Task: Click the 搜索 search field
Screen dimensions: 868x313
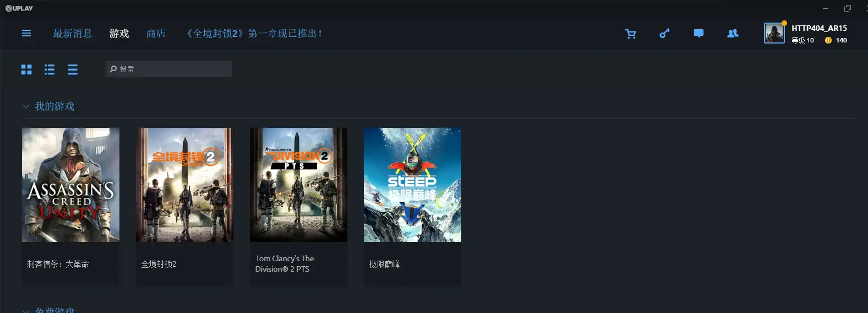Action: [168, 69]
